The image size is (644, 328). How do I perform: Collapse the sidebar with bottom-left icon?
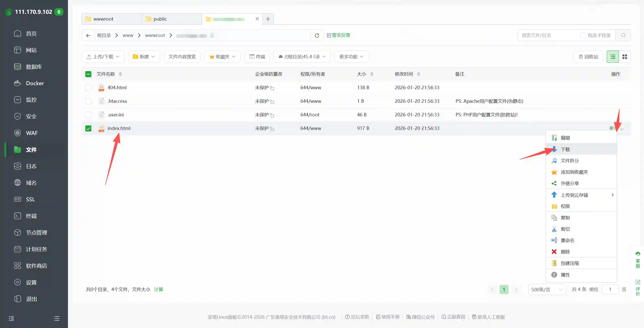click(x=11, y=318)
